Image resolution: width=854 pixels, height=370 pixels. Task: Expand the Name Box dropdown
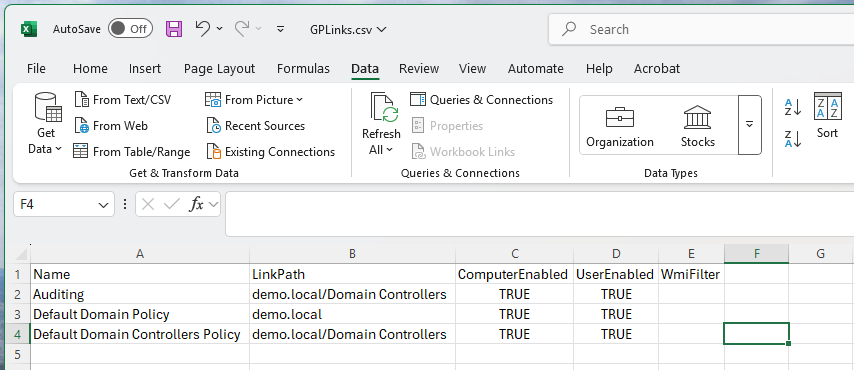[103, 205]
